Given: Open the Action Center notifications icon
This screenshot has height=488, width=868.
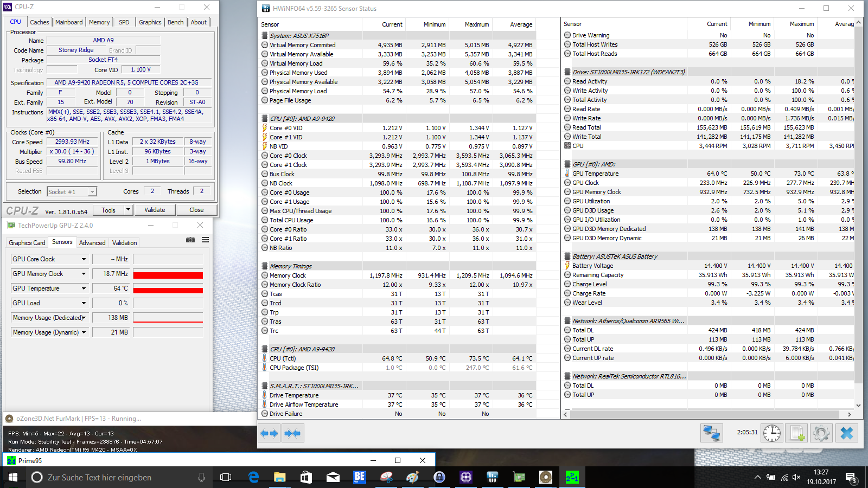Looking at the screenshot, I should pos(851,478).
